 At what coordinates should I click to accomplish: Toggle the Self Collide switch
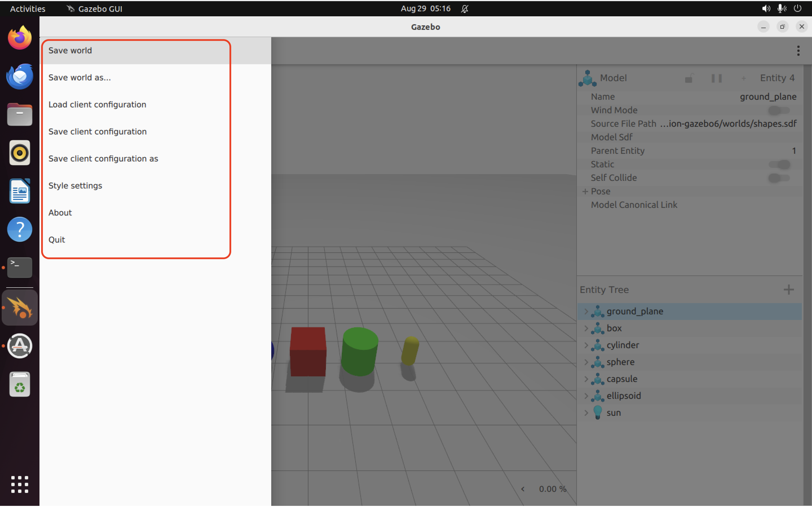coord(779,178)
